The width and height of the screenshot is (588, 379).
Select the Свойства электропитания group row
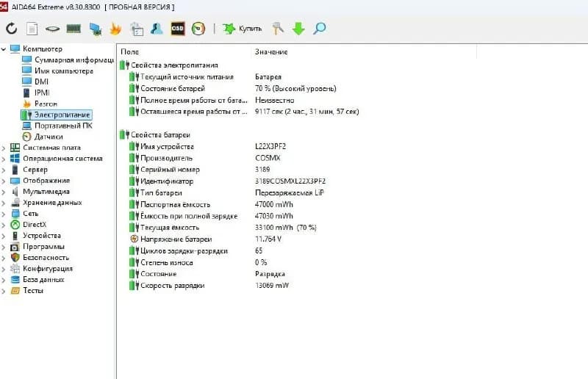tap(169, 65)
